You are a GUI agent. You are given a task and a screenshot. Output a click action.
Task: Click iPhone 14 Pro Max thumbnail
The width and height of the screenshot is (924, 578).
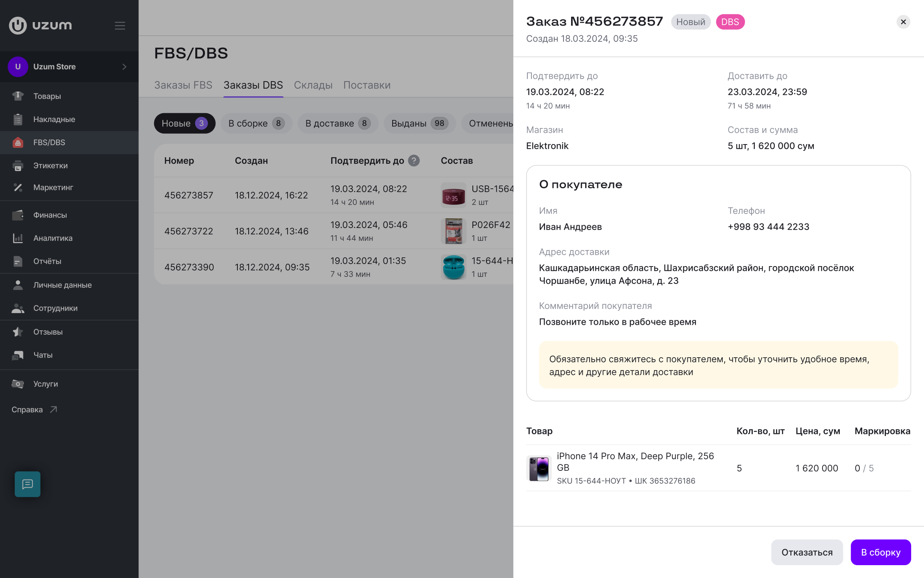pyautogui.click(x=539, y=468)
